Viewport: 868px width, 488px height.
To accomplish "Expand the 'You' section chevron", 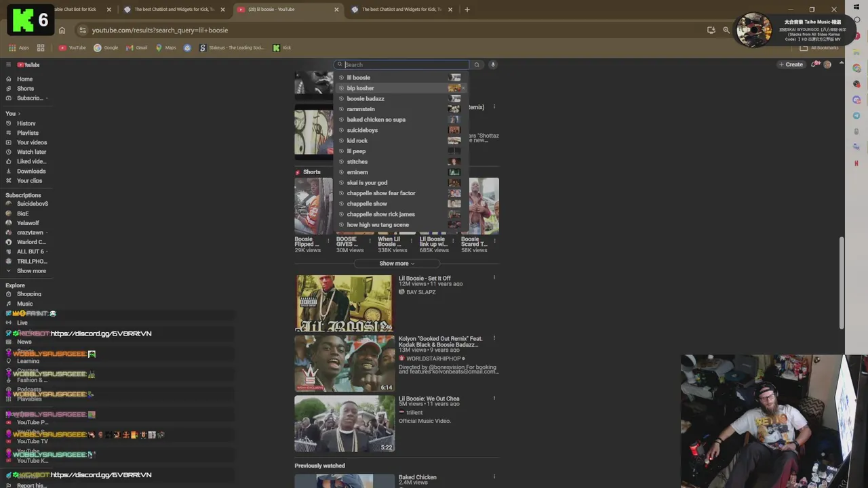I will 19,114.
